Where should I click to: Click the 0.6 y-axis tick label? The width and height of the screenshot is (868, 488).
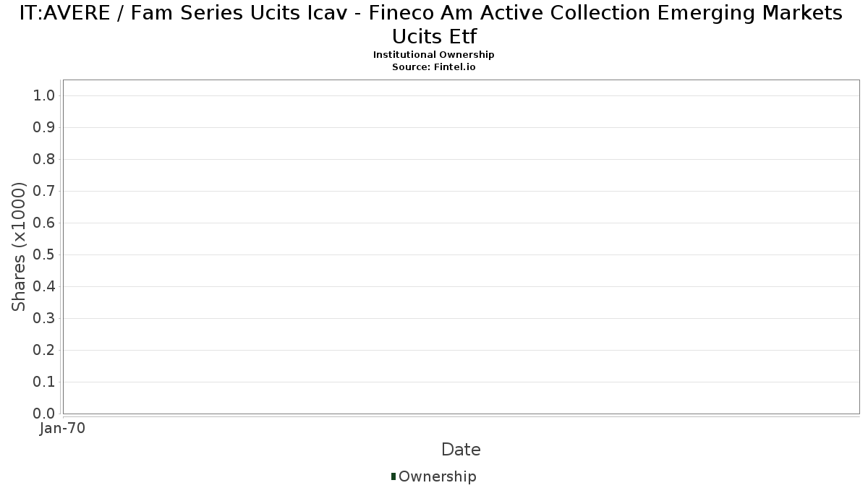tap(44, 223)
